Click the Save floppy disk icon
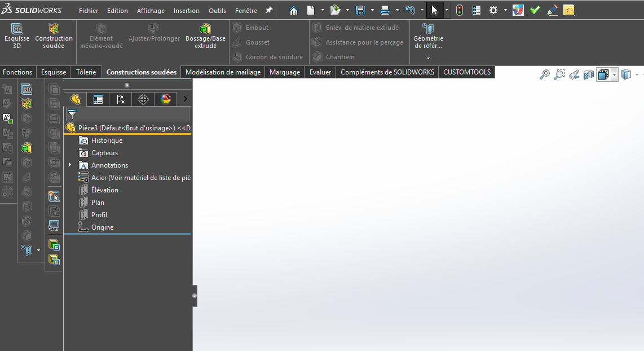 coord(360,10)
